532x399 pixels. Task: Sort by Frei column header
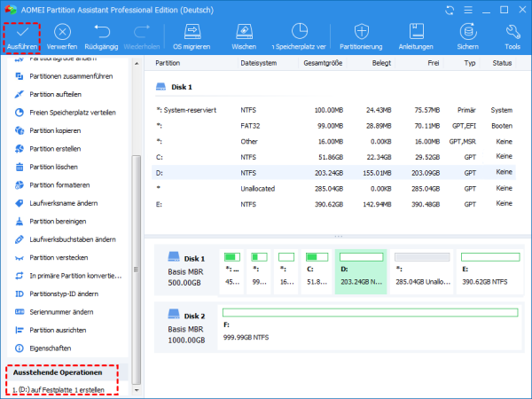tap(434, 63)
